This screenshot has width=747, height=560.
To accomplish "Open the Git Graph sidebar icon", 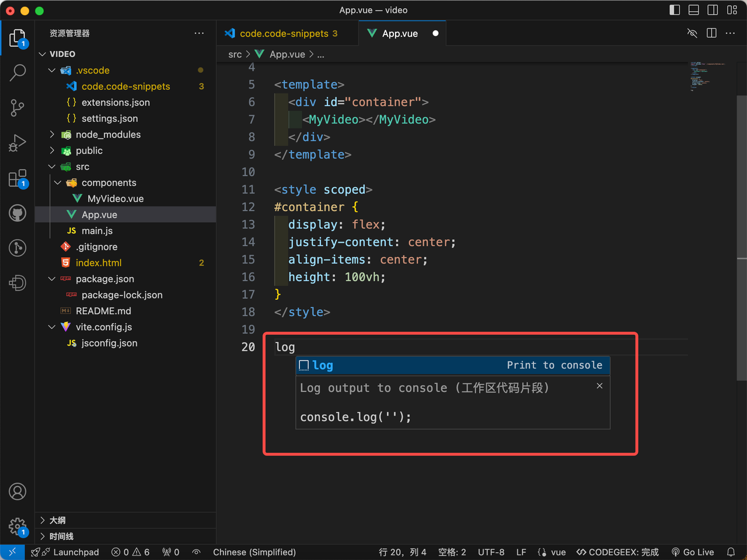I will pyautogui.click(x=18, y=248).
